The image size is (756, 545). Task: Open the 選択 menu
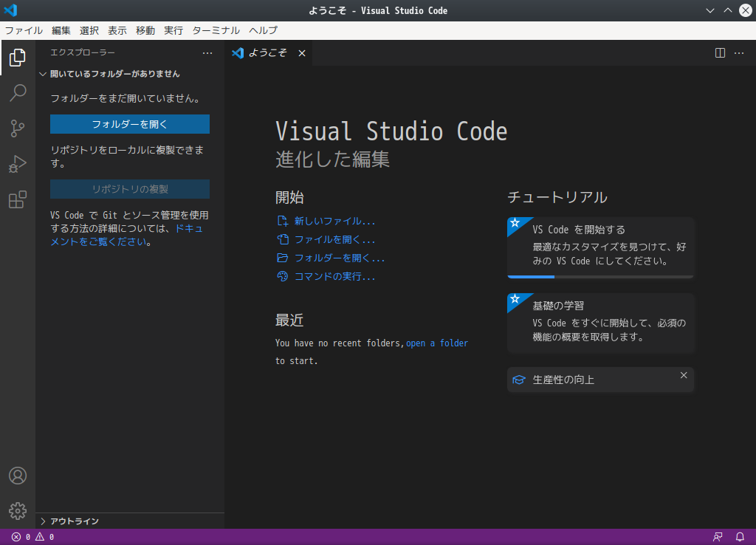pyautogui.click(x=89, y=30)
